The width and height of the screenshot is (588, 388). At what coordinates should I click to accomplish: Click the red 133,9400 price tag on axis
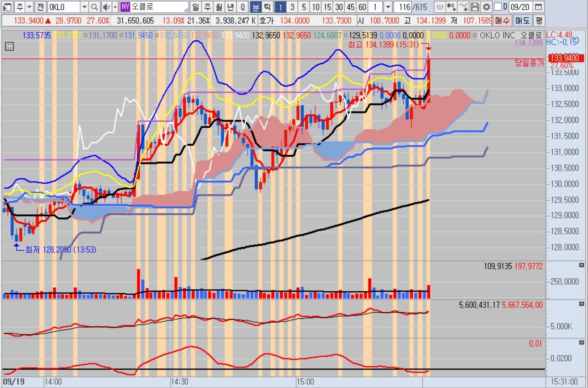coord(566,58)
